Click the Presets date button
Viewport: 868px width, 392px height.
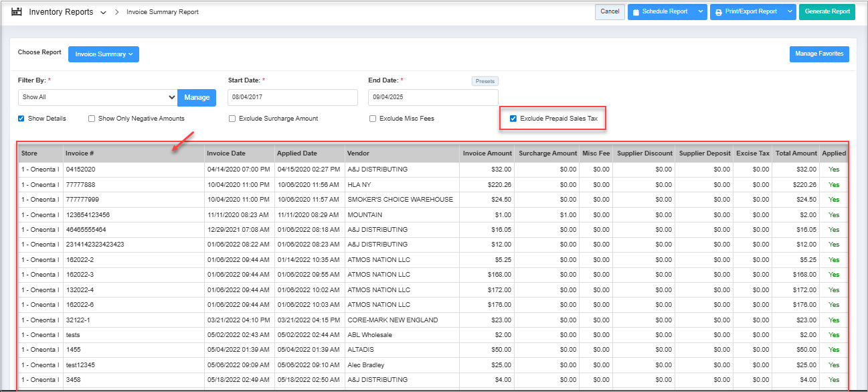click(x=485, y=81)
